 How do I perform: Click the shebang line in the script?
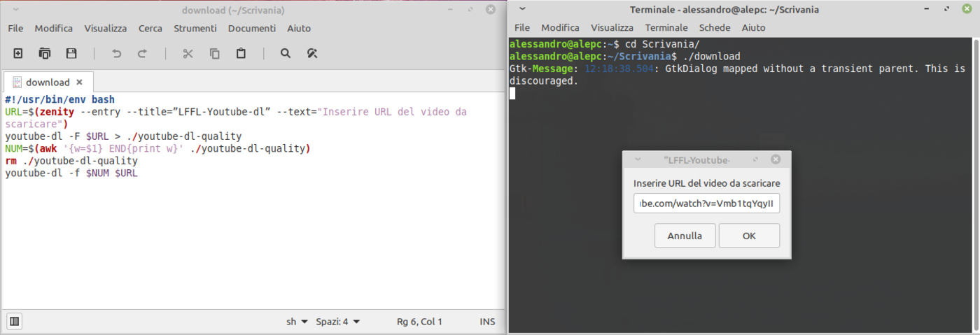pyautogui.click(x=59, y=99)
